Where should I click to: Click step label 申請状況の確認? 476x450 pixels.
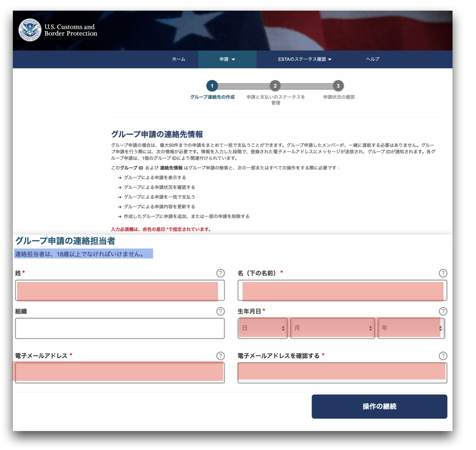[339, 97]
